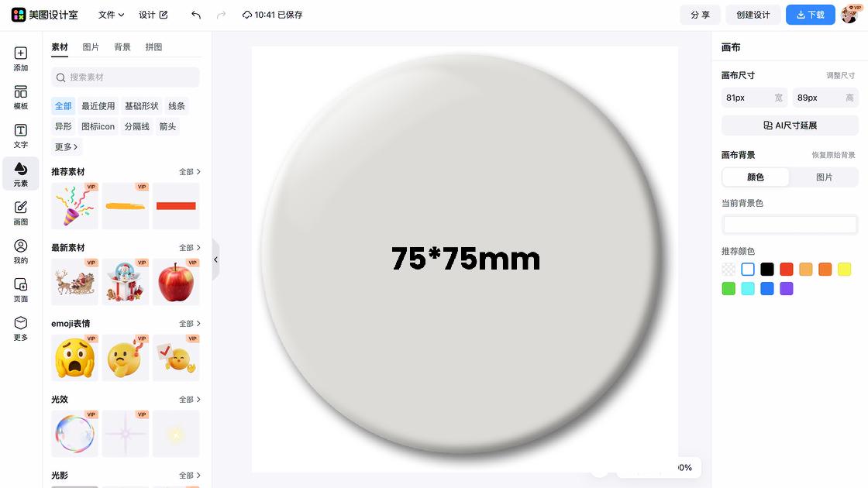Click the 搜索素材 search field

click(125, 77)
